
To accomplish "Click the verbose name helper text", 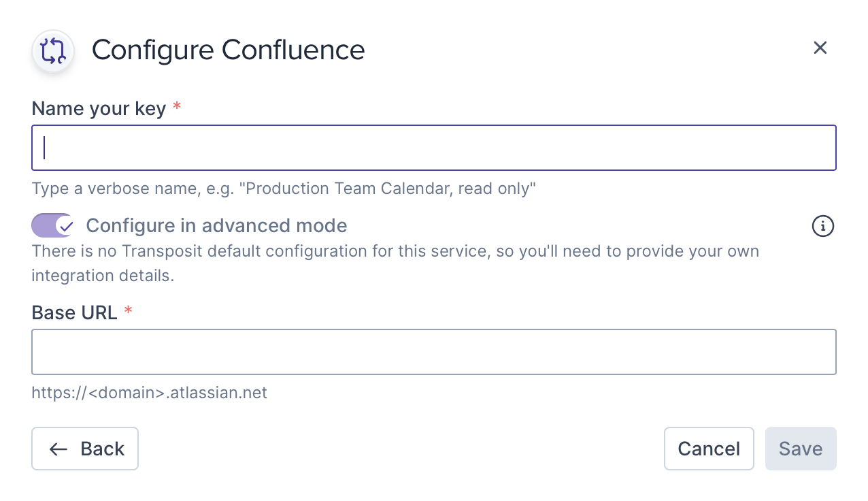I will 284,189.
